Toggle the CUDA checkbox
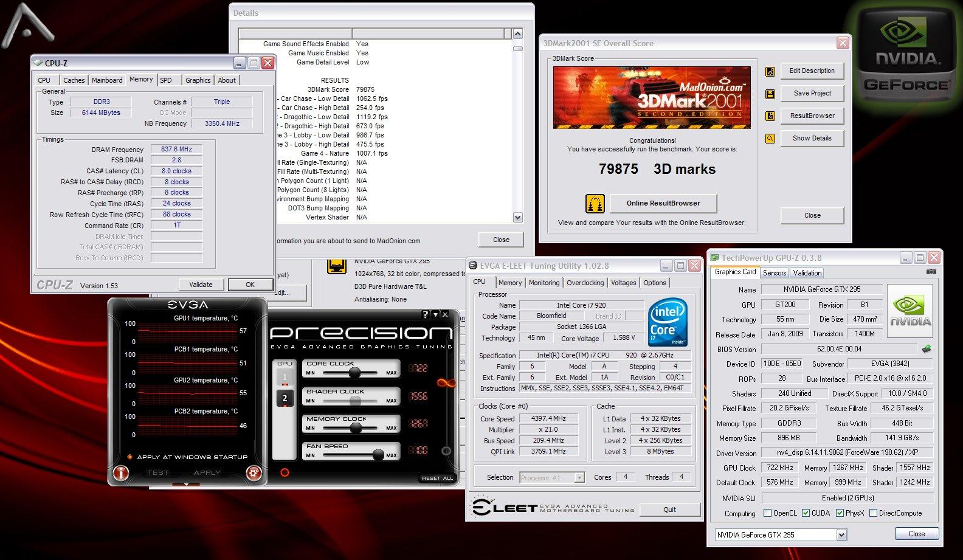This screenshot has width=963, height=560. click(806, 513)
